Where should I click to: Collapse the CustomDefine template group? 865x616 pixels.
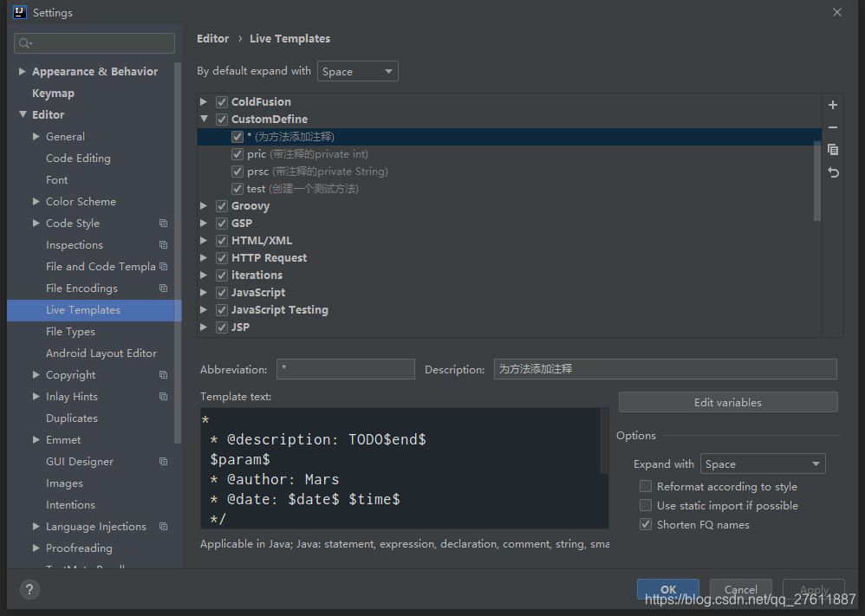pos(204,119)
